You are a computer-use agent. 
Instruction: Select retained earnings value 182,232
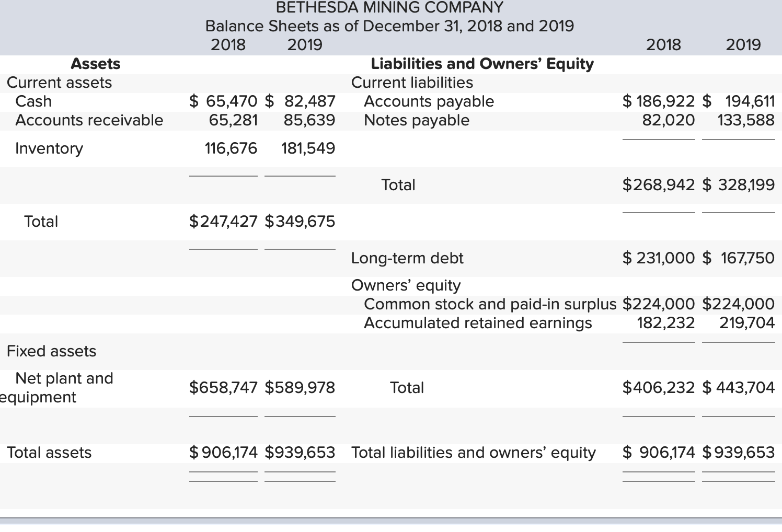[666, 323]
